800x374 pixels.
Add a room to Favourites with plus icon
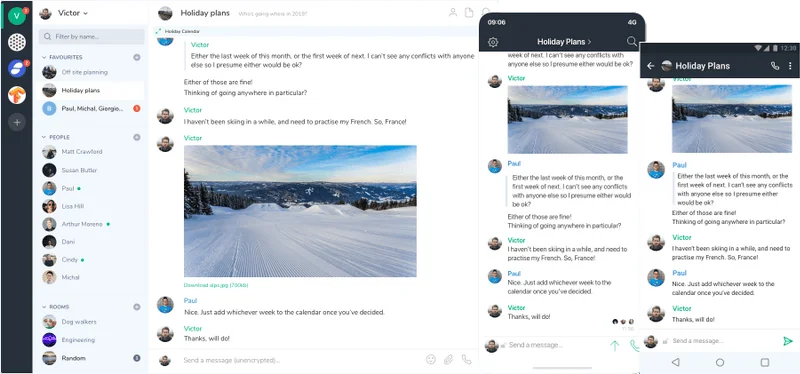[x=137, y=58]
